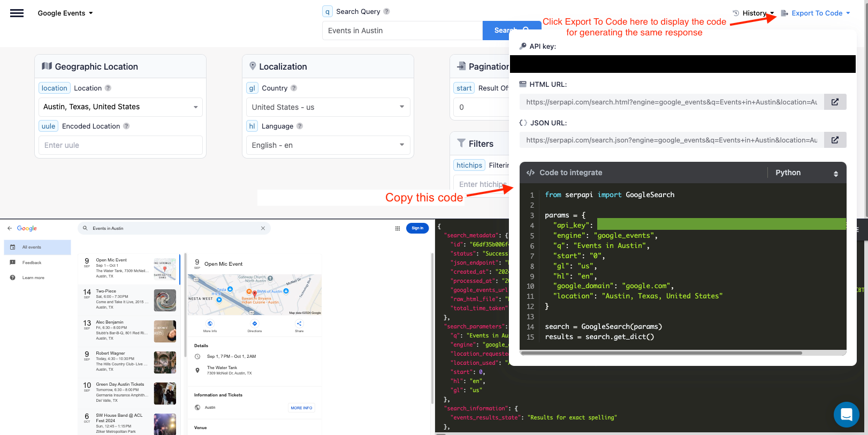
Task: Click the Google logo in the preview
Action: pos(27,228)
